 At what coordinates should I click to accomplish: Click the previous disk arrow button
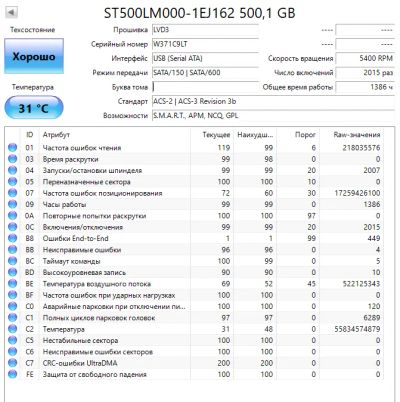pyautogui.click(x=11, y=13)
